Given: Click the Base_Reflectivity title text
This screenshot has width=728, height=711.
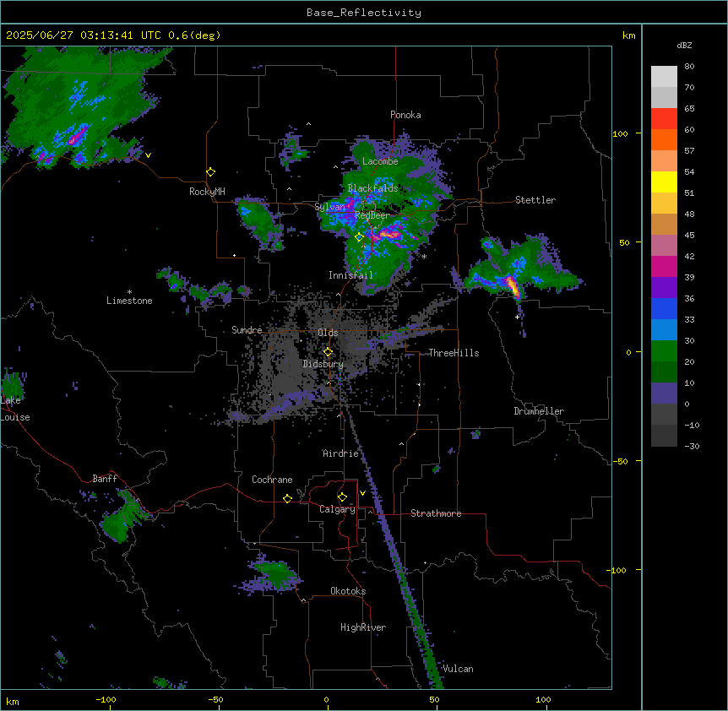Looking at the screenshot, I should [364, 13].
